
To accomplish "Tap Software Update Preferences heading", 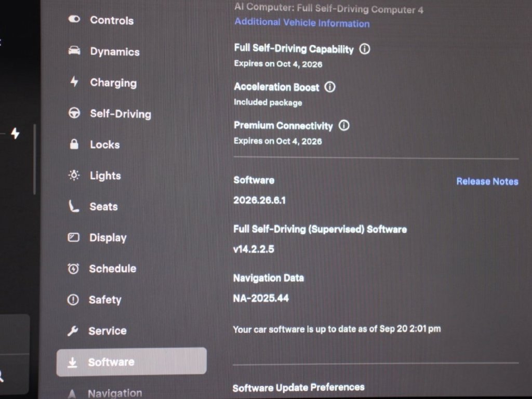I will pos(298,388).
